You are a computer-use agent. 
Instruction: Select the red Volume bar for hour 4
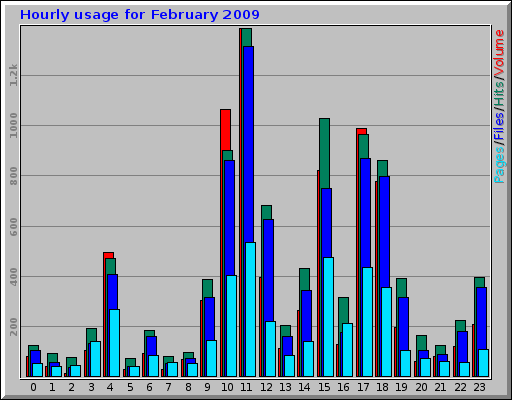pyautogui.click(x=108, y=255)
